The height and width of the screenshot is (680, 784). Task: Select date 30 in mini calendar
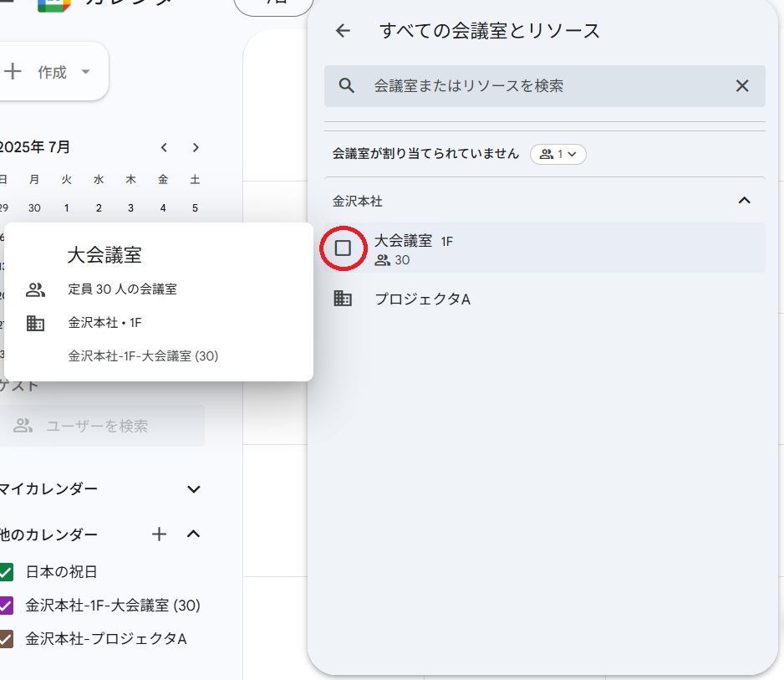click(x=34, y=207)
